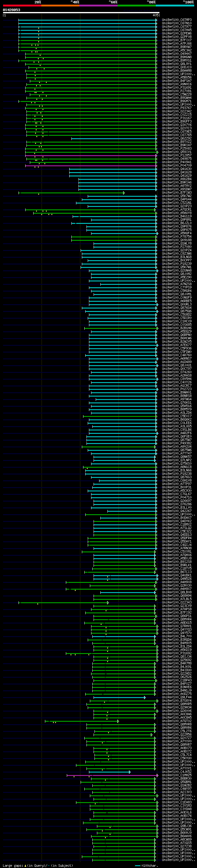
Task: Select label UniRef100_Q9LF44
Action: coord(176,697)
